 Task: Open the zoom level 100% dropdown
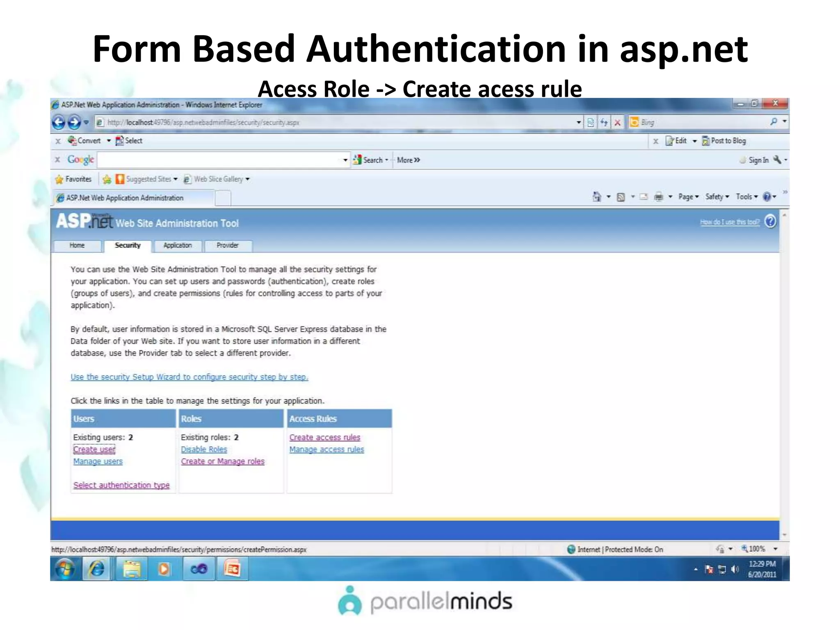tap(775, 549)
